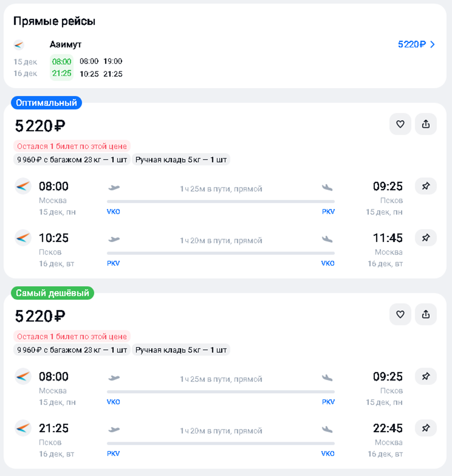Share the Оптимальный ticket
Image resolution: width=452 pixels, height=476 pixels.
(426, 124)
